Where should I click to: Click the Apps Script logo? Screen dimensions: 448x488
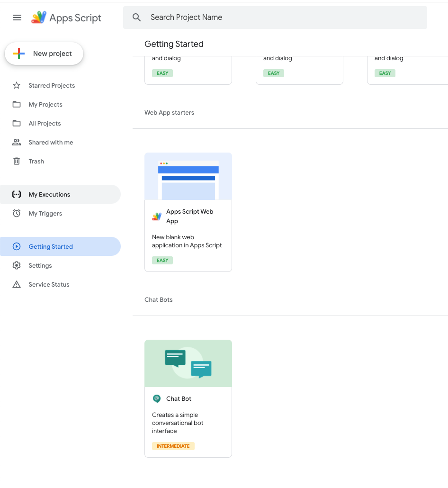coord(66,18)
